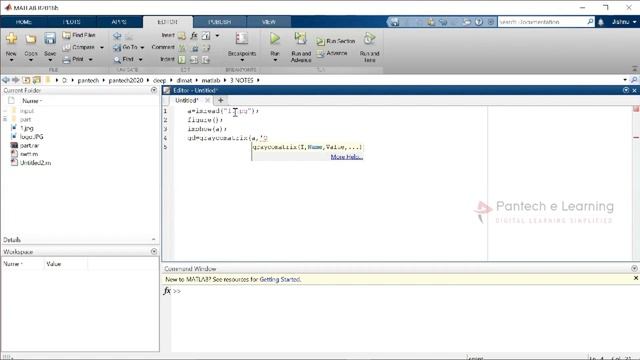Open the Go To dropdown arrow
This screenshot has height=360, width=640.
(142, 48)
